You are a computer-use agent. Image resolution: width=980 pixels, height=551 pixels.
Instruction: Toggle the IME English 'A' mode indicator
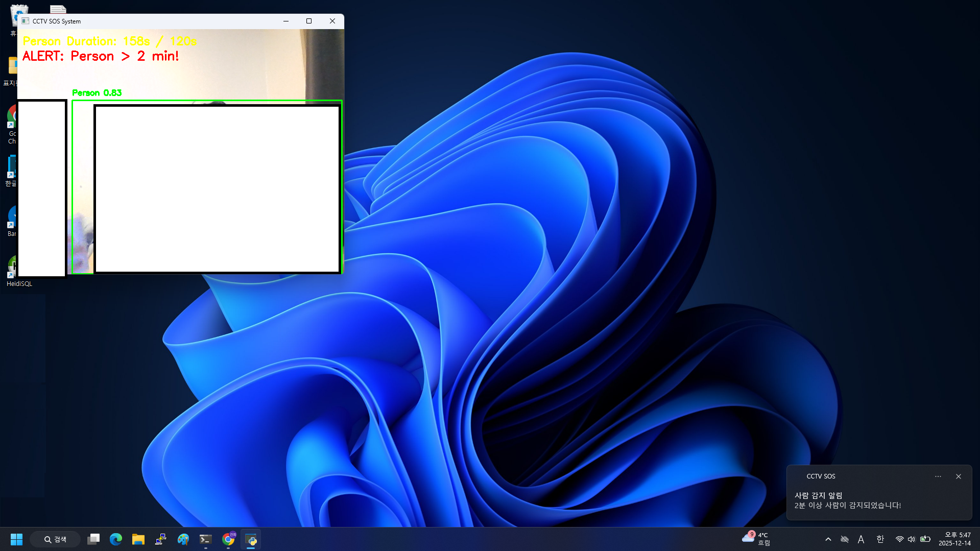[x=861, y=539]
